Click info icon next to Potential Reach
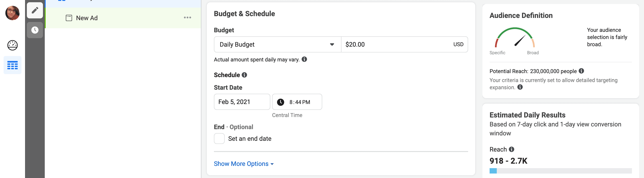Viewport: 644px width, 178px height. click(582, 71)
